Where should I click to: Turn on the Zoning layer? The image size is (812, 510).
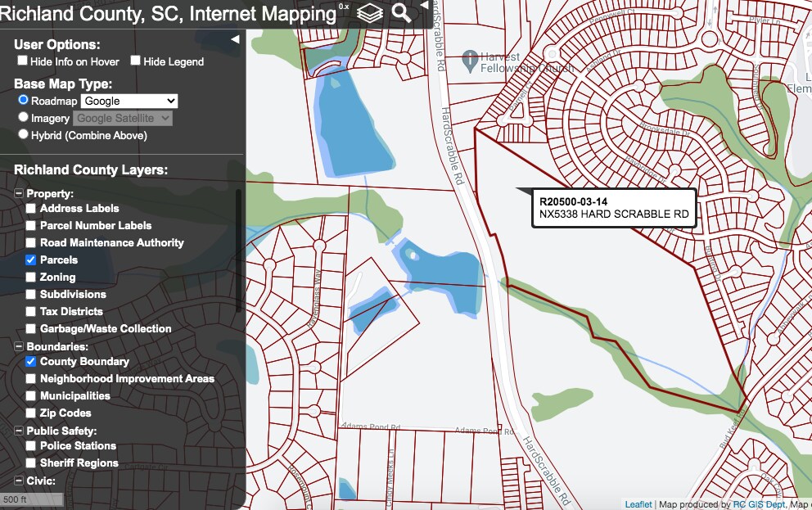pos(30,277)
